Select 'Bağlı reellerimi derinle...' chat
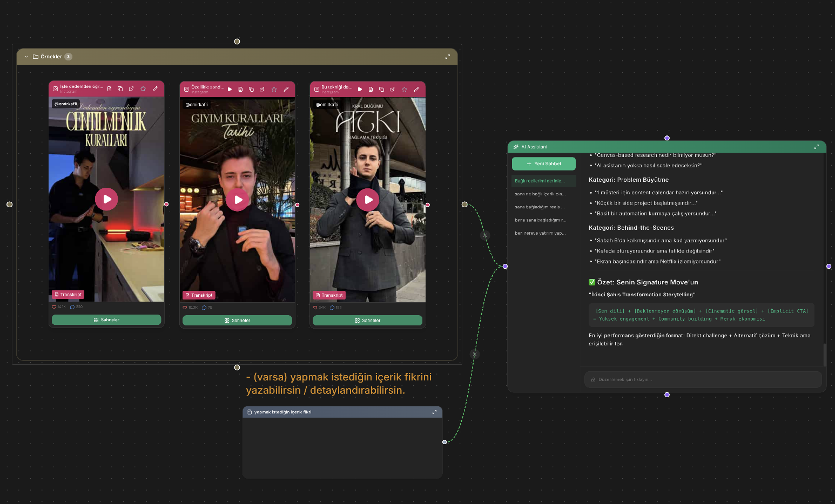The image size is (835, 504). click(x=540, y=181)
